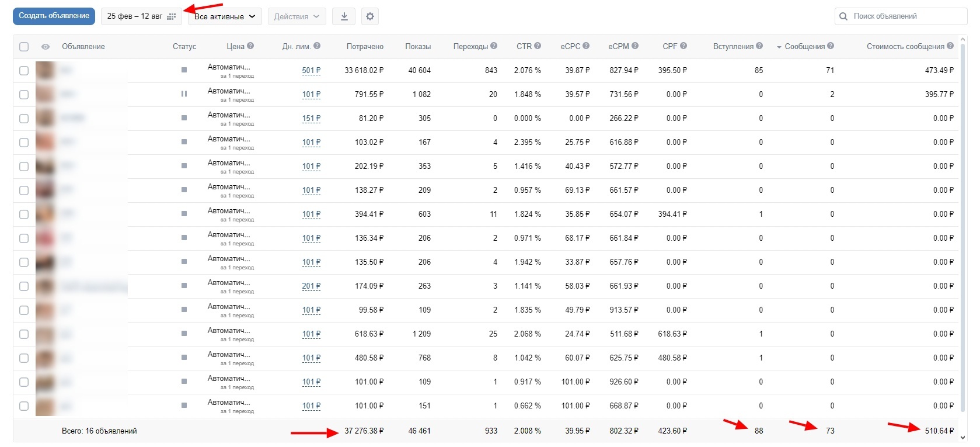This screenshot has height=447, width=980.
Task: Edit 101 ₽ limit in 791.55 ₽ row
Action: tap(311, 95)
